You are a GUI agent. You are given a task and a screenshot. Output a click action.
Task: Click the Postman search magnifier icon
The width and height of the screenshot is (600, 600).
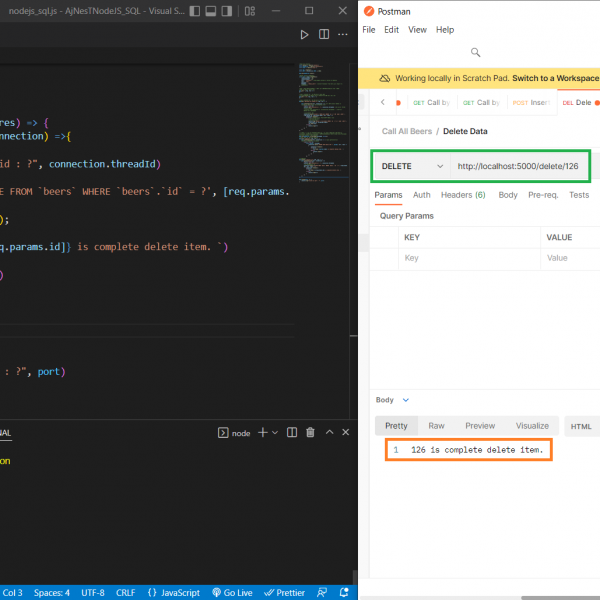coord(476,53)
